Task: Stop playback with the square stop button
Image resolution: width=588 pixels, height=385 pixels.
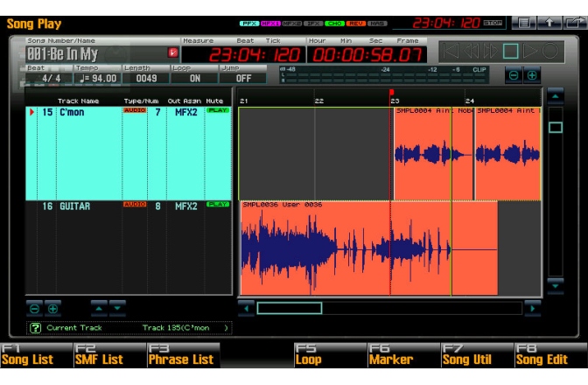Action: [x=510, y=52]
